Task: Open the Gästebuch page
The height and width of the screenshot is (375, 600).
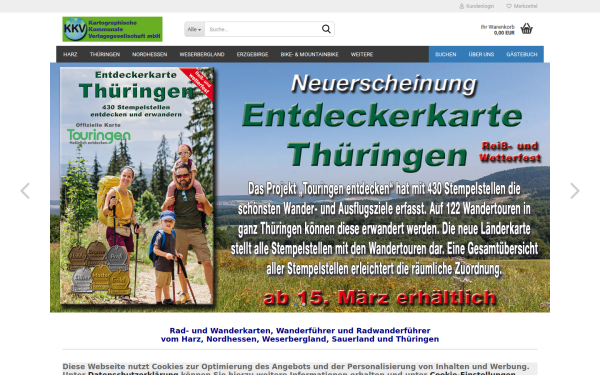Action: click(522, 54)
